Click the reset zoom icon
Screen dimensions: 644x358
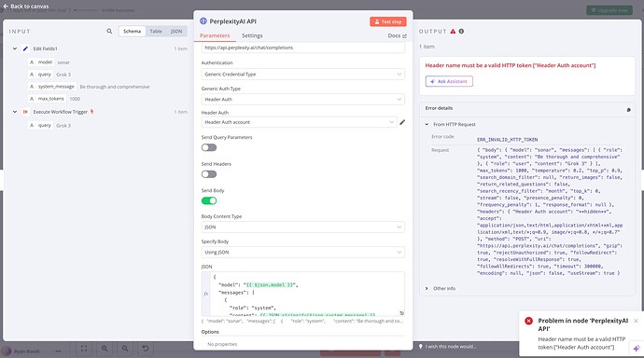tap(146, 349)
